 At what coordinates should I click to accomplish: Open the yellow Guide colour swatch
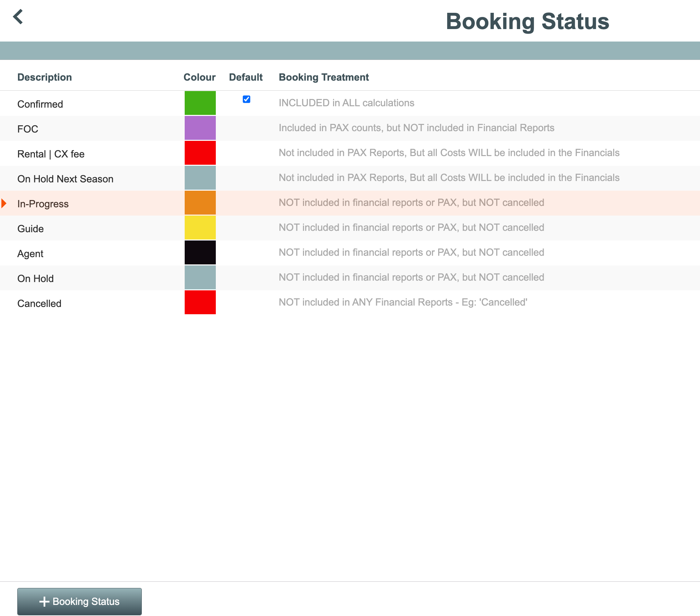tap(200, 228)
